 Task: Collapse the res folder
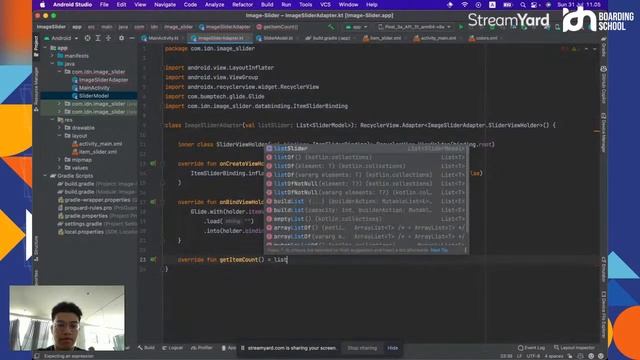point(53,120)
